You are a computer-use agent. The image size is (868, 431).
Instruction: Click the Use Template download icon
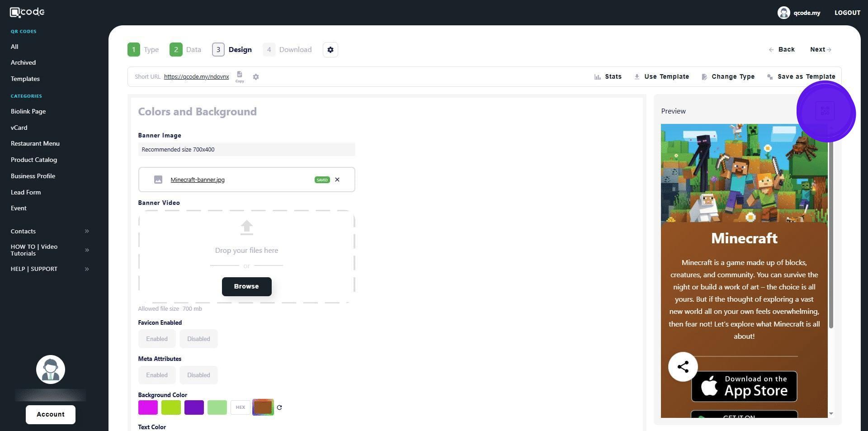[x=637, y=77]
